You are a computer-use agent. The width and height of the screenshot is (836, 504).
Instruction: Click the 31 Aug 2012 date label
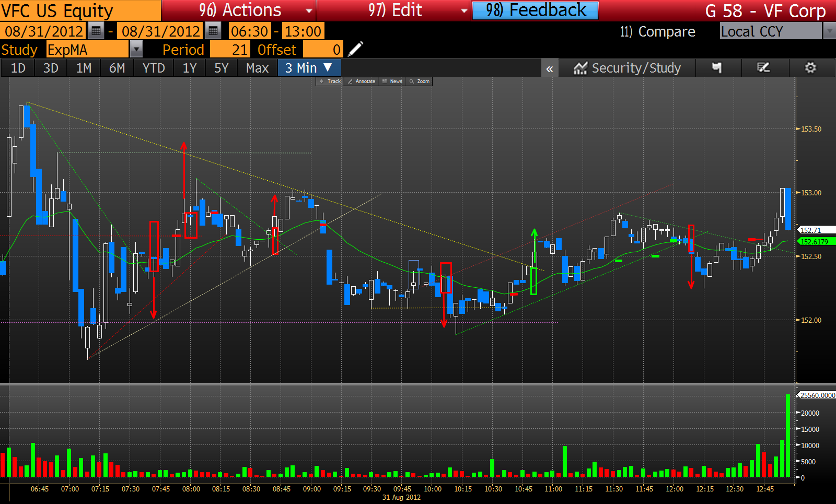point(401,497)
